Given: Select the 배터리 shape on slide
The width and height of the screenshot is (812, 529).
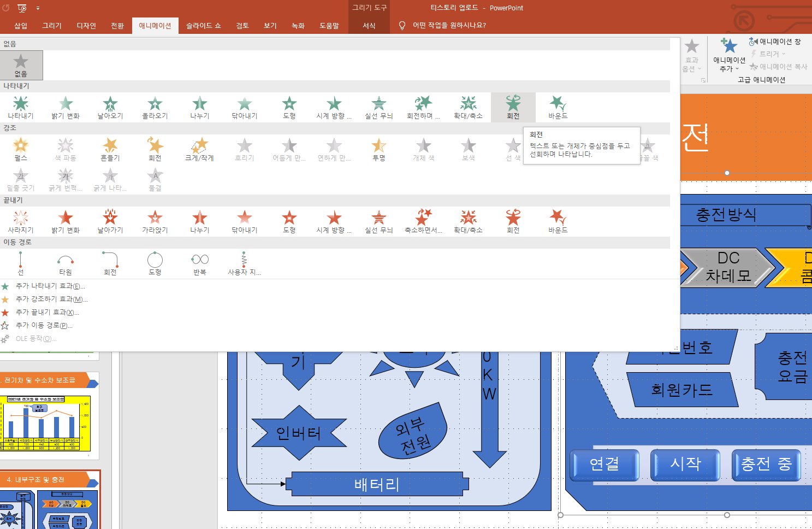Looking at the screenshot, I should click(x=377, y=484).
